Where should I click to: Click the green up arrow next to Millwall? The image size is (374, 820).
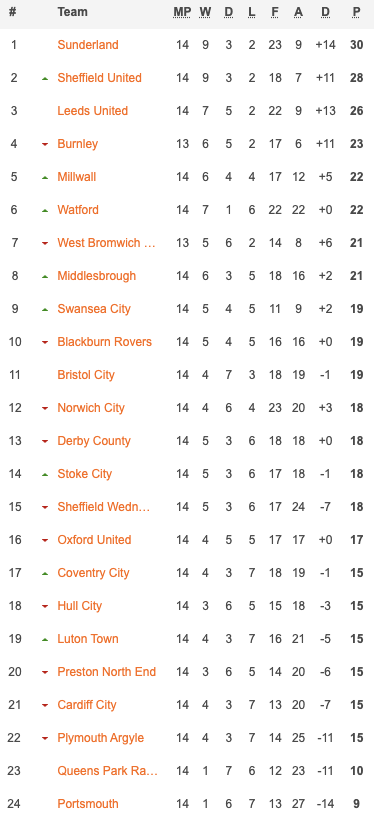pyautogui.click(x=45, y=177)
